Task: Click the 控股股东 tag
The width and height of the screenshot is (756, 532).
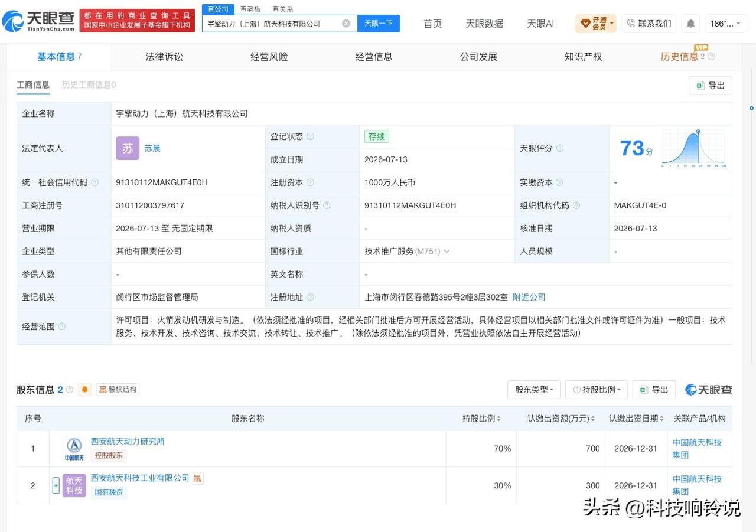Action: [x=109, y=455]
